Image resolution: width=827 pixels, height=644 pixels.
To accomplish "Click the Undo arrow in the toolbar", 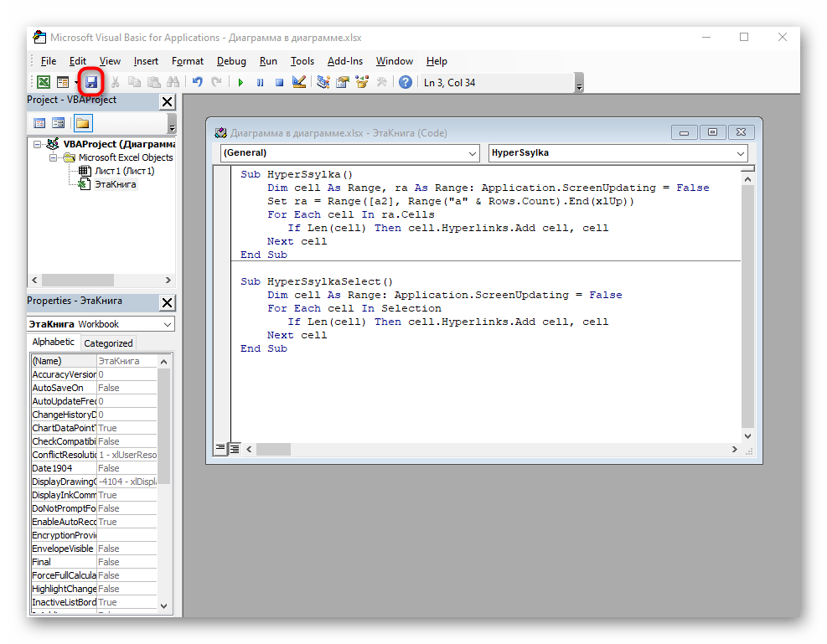I will tap(197, 82).
